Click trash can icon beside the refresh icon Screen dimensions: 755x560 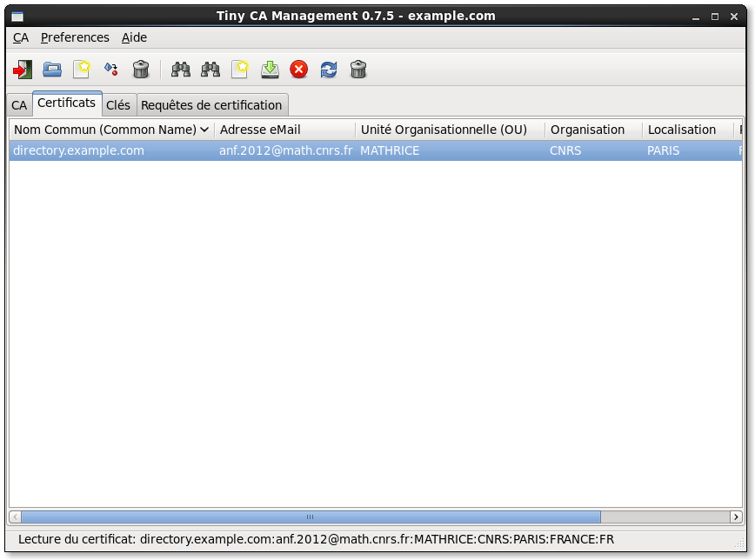[358, 70]
